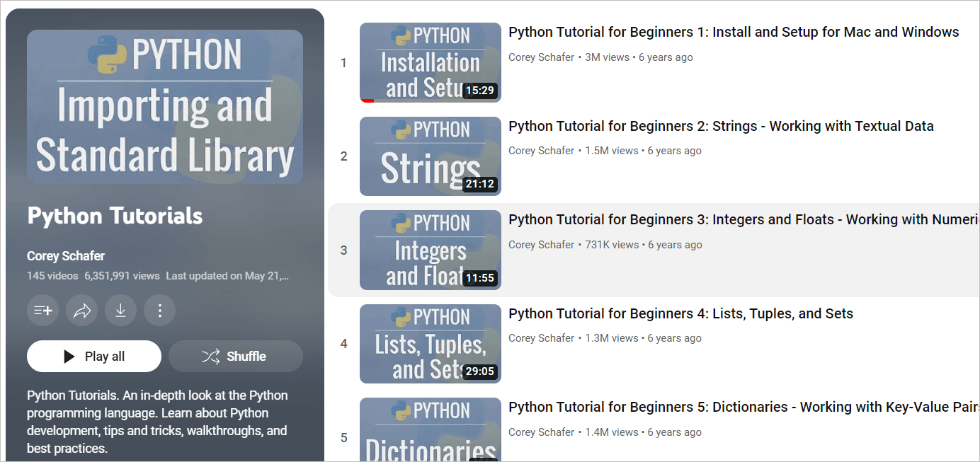Click the Download playlist icon

click(x=120, y=311)
